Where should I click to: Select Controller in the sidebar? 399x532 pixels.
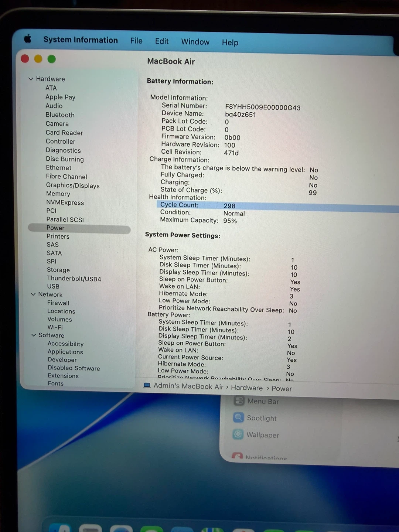[60, 141]
